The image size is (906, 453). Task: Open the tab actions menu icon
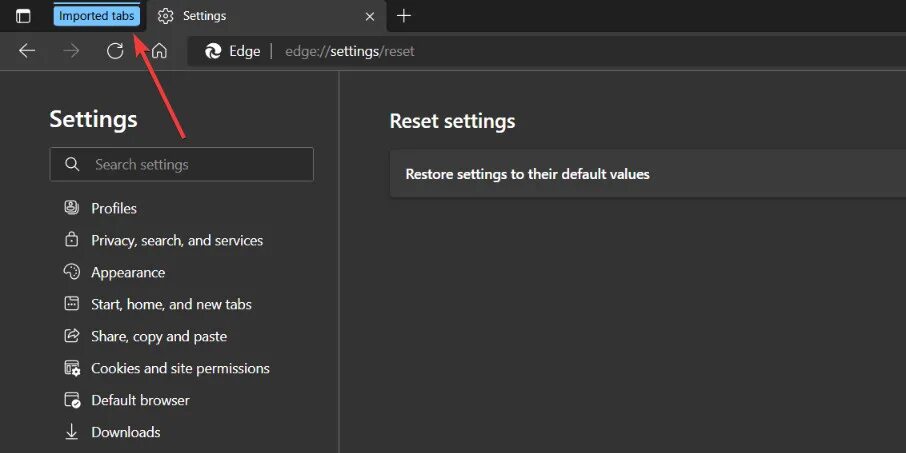[x=23, y=16]
